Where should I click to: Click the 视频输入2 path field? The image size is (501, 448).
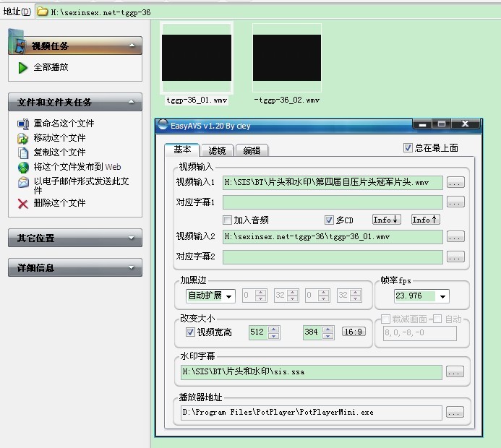click(x=333, y=236)
